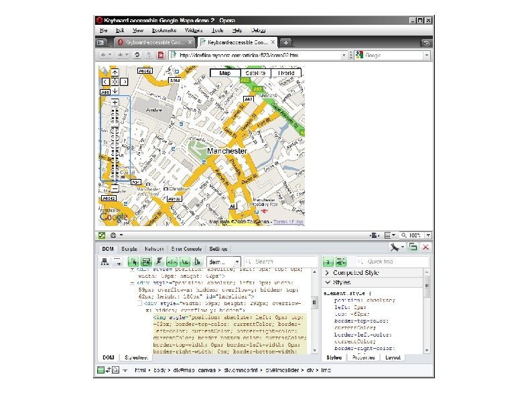This screenshot has height=399, width=532.
Task: Open the Tools menu
Action: pyautogui.click(x=218, y=30)
